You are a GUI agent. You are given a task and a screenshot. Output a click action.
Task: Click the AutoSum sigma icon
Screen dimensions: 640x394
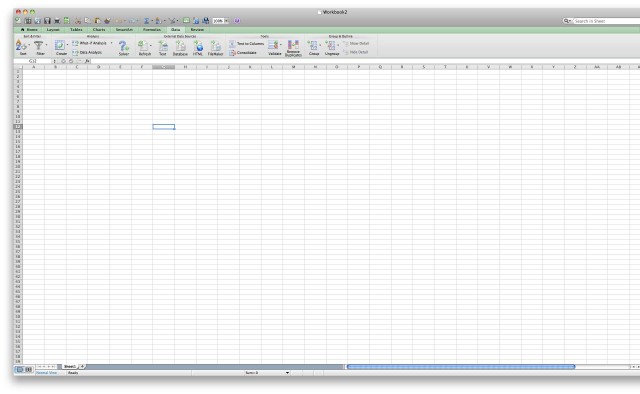coord(146,21)
